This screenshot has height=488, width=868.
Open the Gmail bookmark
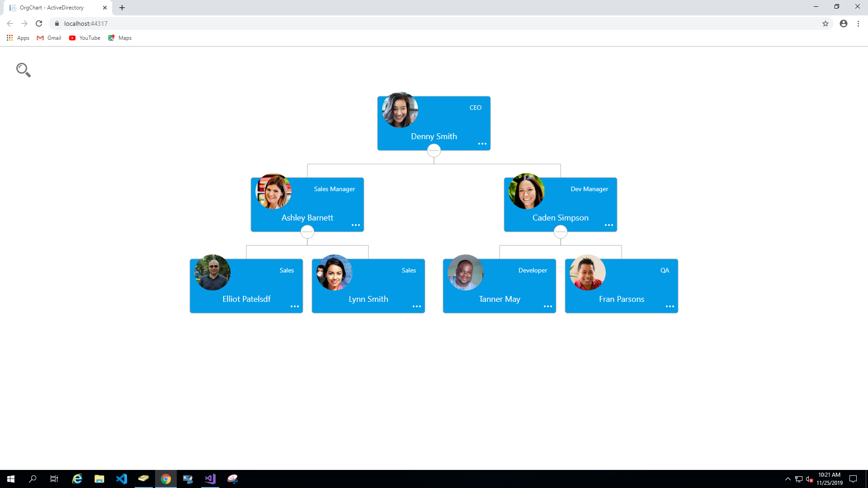pyautogui.click(x=49, y=38)
